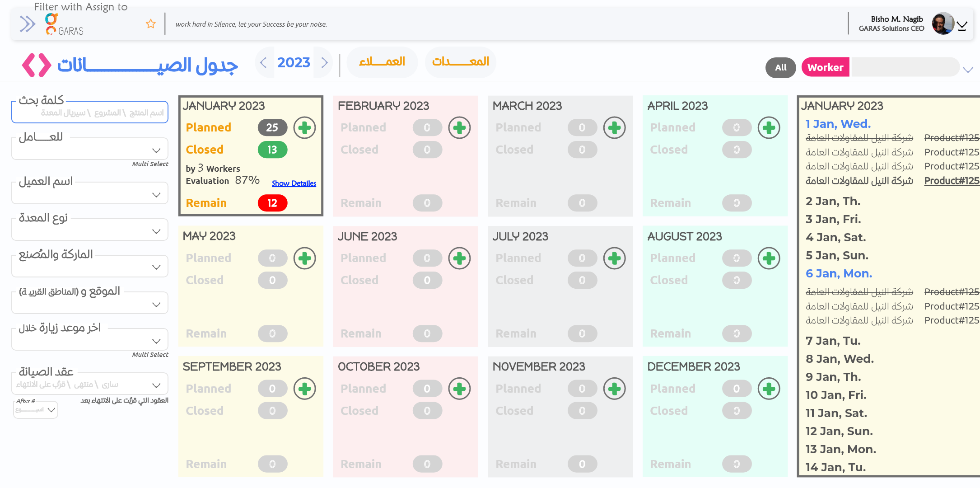Expand the user profile menu chevron

[962, 26]
